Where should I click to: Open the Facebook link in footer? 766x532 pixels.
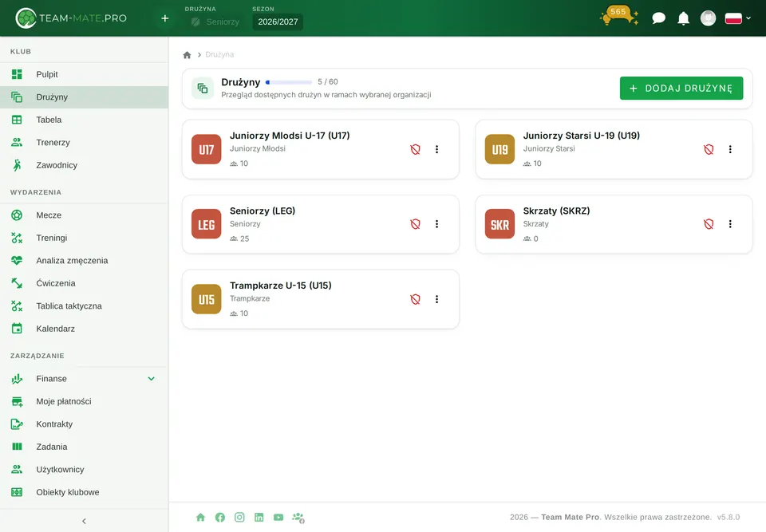(220, 518)
